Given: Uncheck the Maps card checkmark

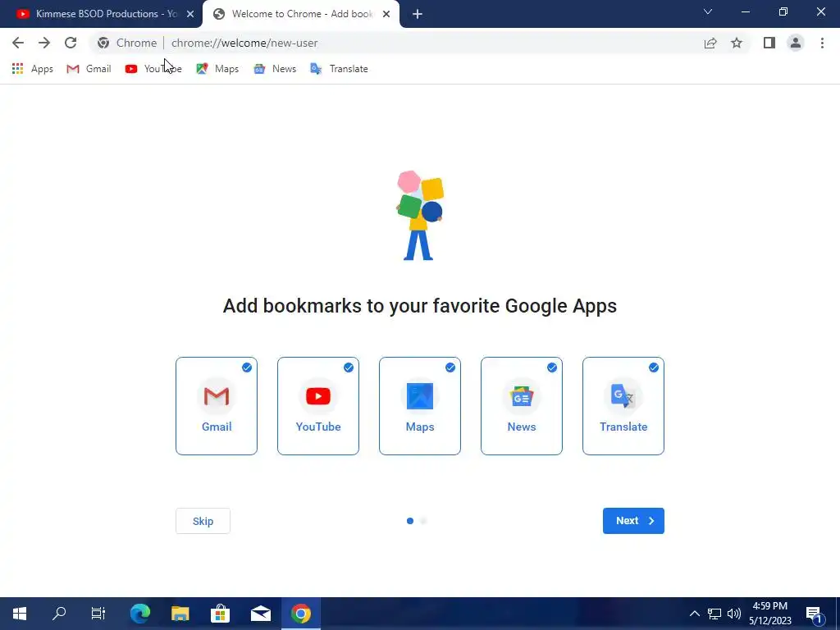Looking at the screenshot, I should coord(450,367).
